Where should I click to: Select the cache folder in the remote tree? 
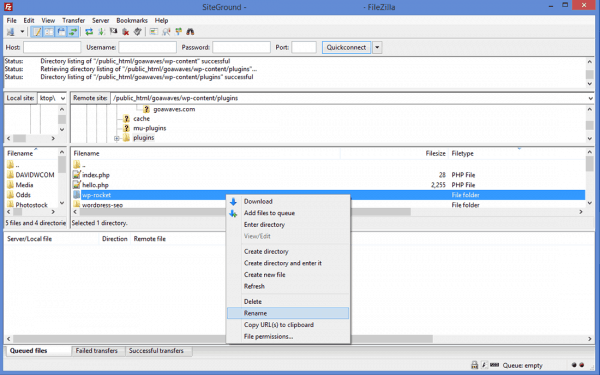[141, 119]
